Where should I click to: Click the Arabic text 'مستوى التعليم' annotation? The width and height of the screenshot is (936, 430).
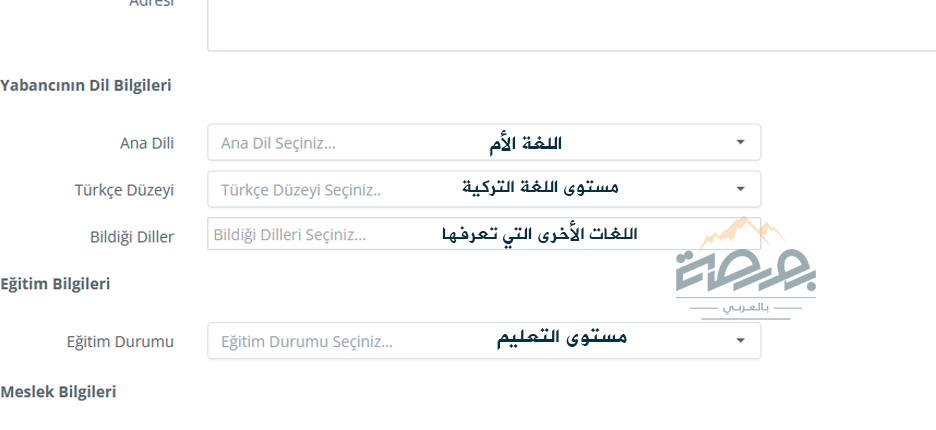click(x=562, y=337)
